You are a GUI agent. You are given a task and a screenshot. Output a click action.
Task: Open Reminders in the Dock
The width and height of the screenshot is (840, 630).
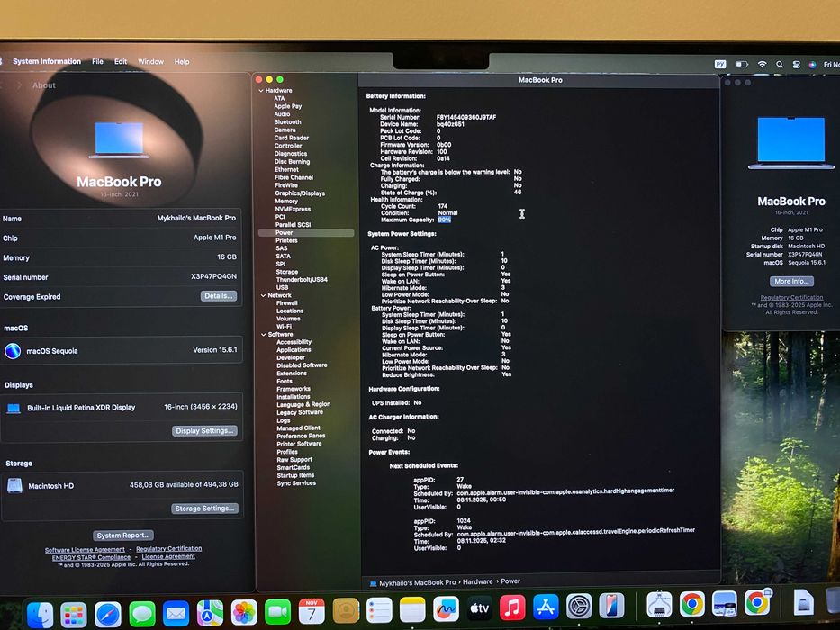[379, 610]
